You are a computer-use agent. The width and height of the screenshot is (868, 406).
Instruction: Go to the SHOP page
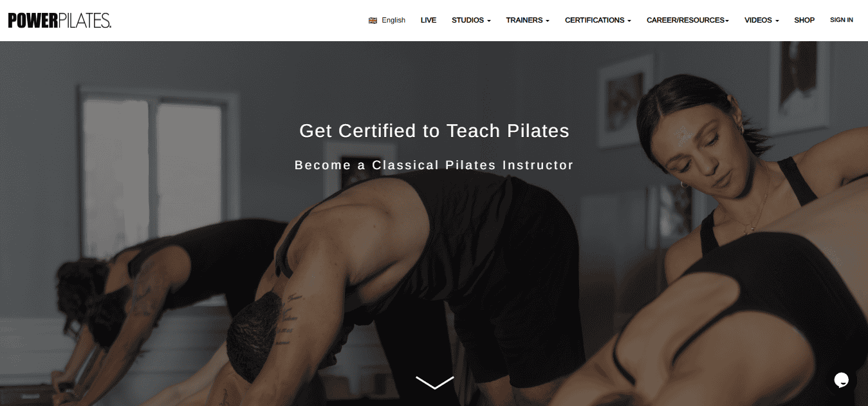click(x=804, y=21)
